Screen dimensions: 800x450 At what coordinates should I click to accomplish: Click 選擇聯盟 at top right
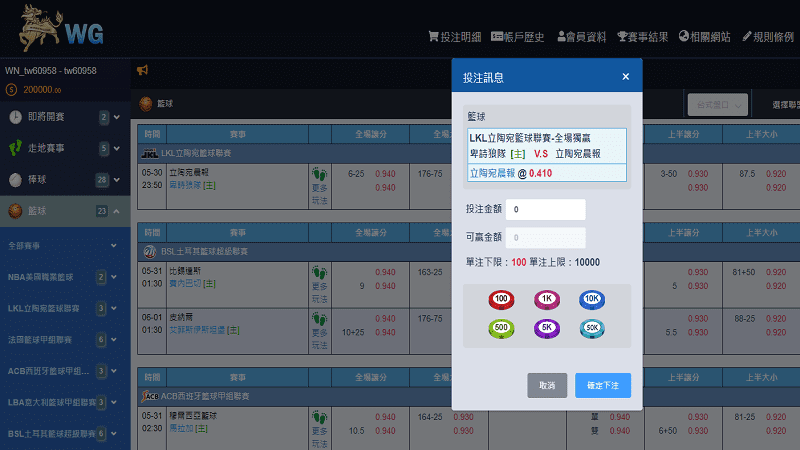click(786, 105)
